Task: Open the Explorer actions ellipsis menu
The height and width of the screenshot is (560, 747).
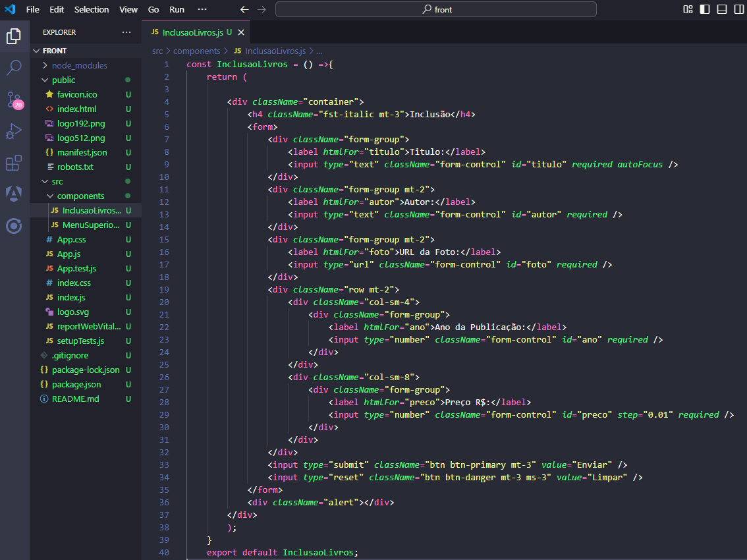Action: pyautogui.click(x=127, y=32)
